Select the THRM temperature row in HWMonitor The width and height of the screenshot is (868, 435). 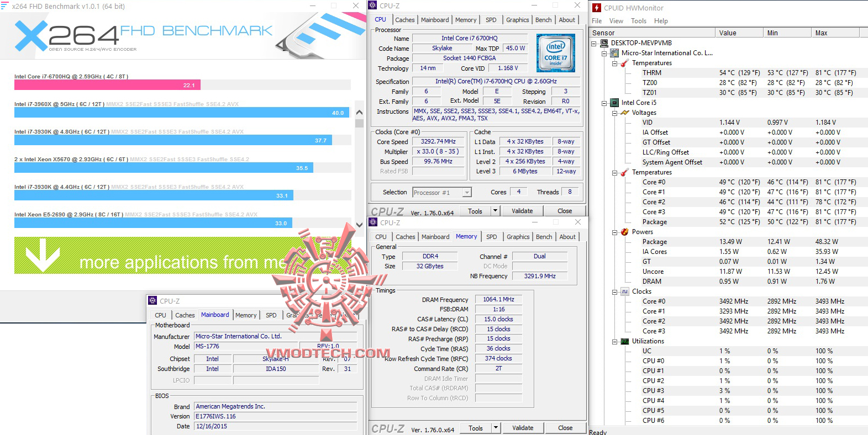click(x=749, y=73)
